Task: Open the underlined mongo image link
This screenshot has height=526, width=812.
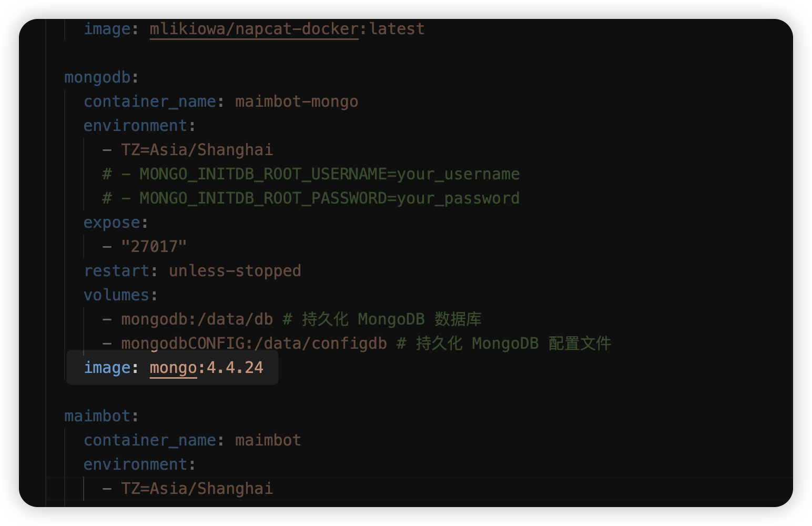Action: 173,368
